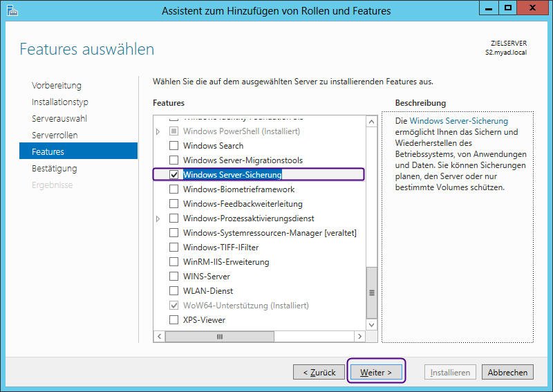
Task: Cancel wizard with Abbrechen button
Action: coord(507,372)
